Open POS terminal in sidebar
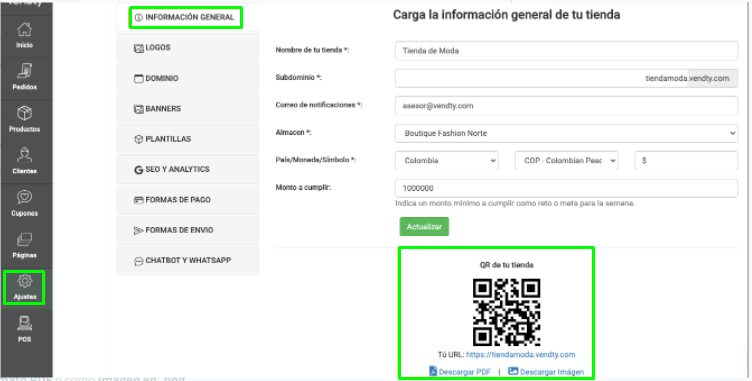 tap(25, 330)
